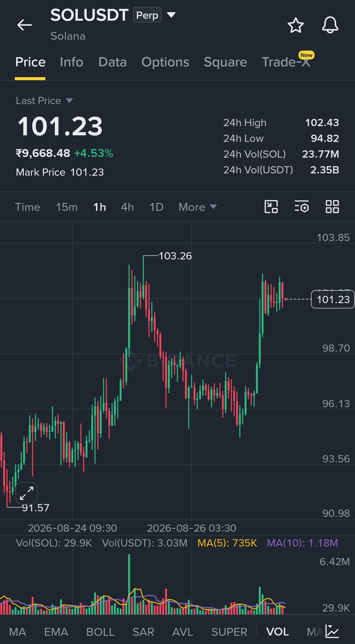Tap the current price label 101.23 on axis
The image size is (355, 644).
pos(333,300)
